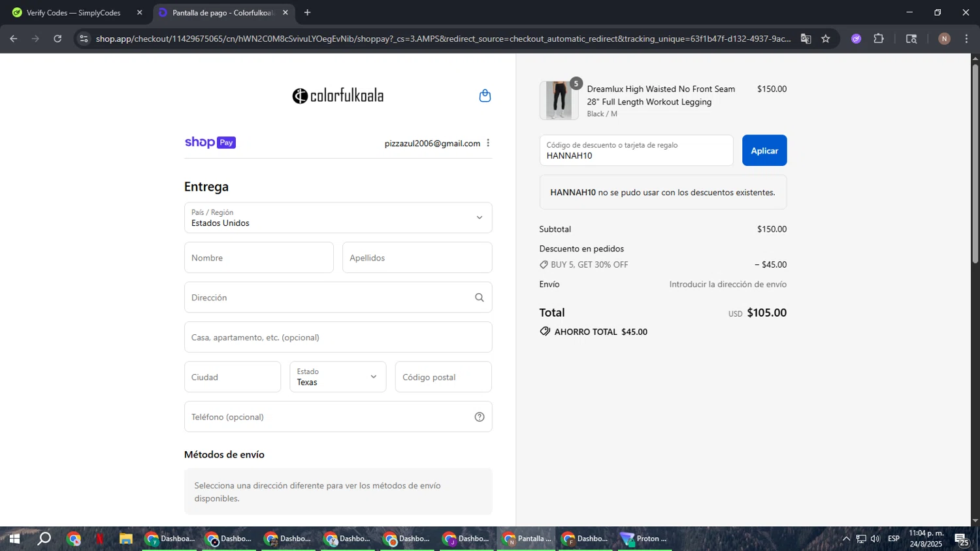Reload the page
The image size is (980, 551).
(x=57, y=39)
